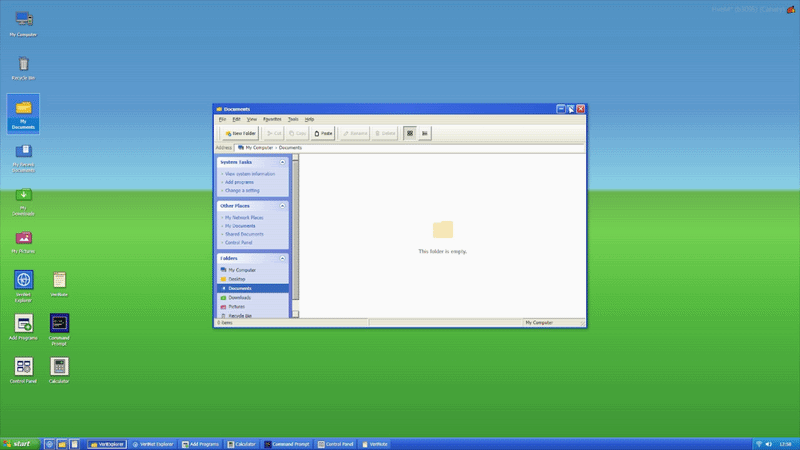Image resolution: width=800 pixels, height=450 pixels.
Task: Select My Computer desktop icon
Action: 23,24
